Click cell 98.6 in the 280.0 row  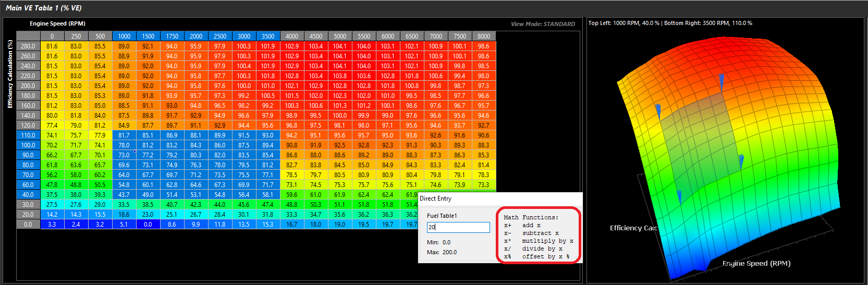[484, 46]
